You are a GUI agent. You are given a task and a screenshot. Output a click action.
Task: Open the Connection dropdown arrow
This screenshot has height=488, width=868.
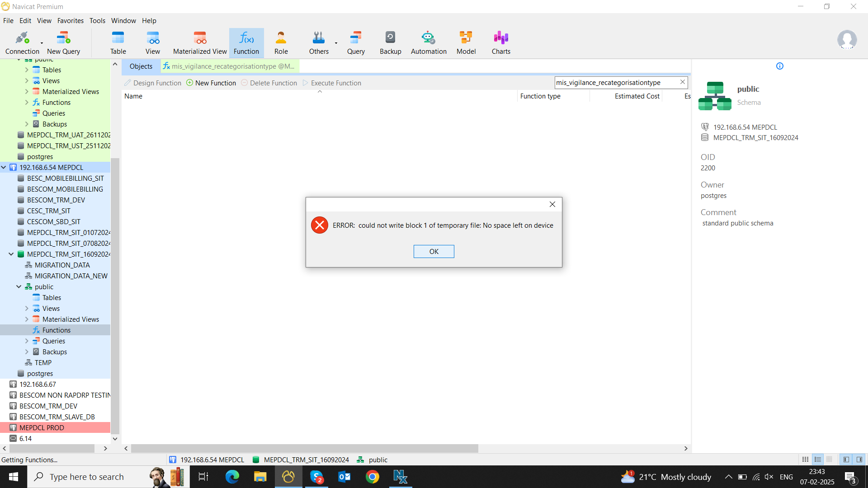(42, 43)
